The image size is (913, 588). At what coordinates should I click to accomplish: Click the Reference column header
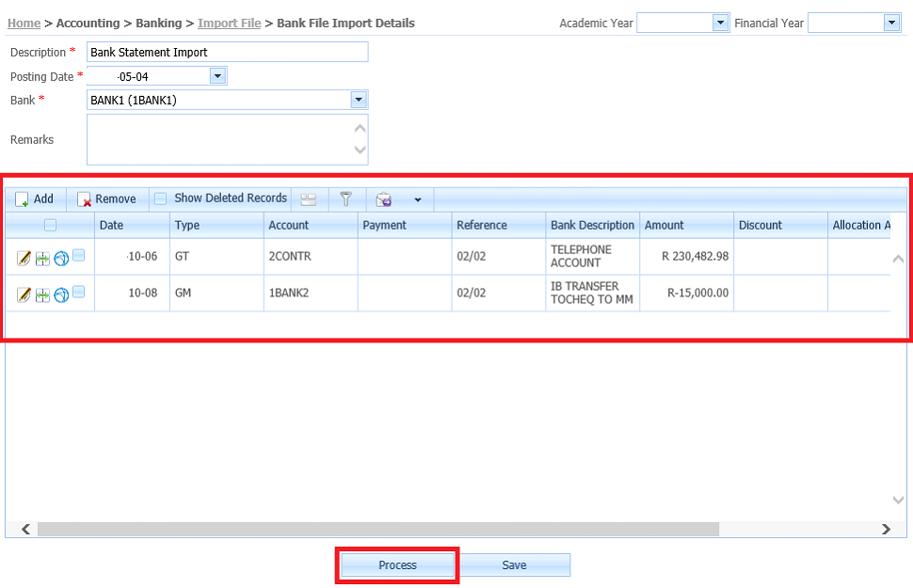point(499,225)
